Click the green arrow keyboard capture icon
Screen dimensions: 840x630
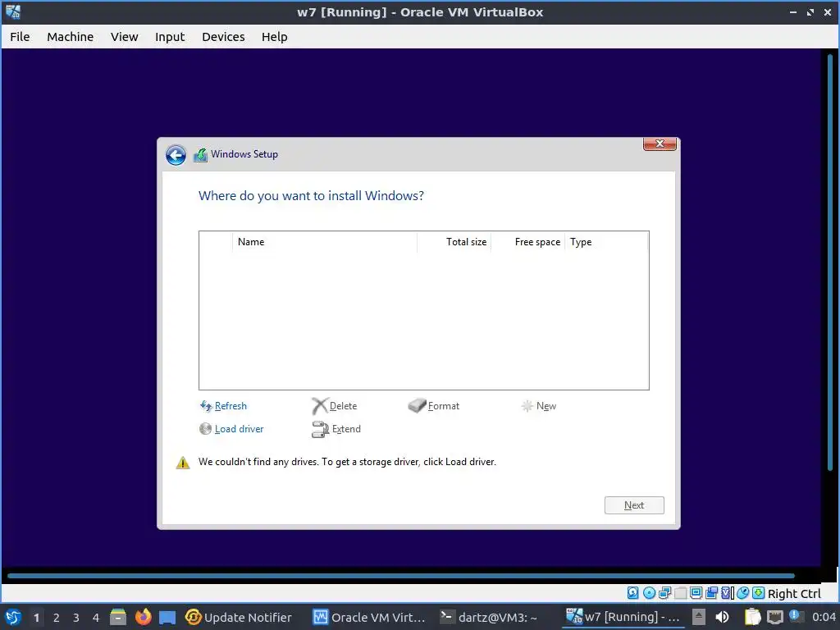coord(758,593)
